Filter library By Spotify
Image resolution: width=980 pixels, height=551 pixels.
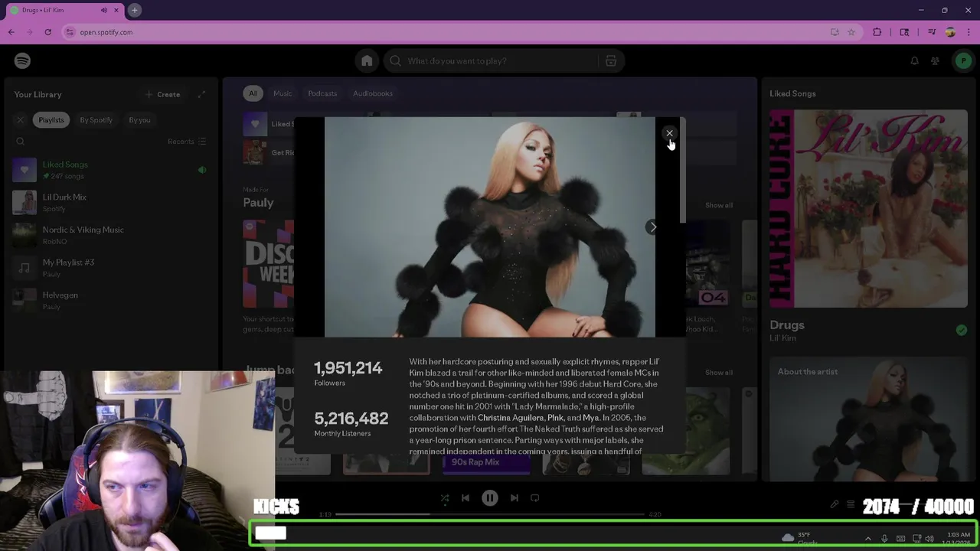tap(96, 120)
